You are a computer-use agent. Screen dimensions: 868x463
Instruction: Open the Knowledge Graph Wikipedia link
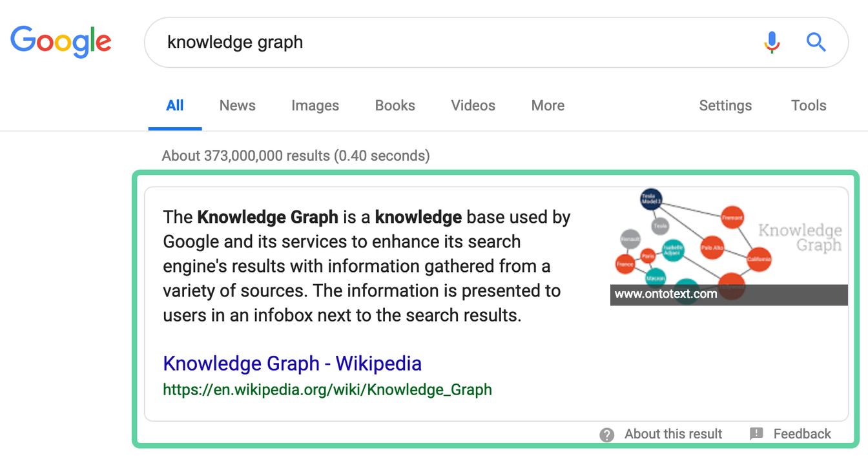click(x=292, y=364)
